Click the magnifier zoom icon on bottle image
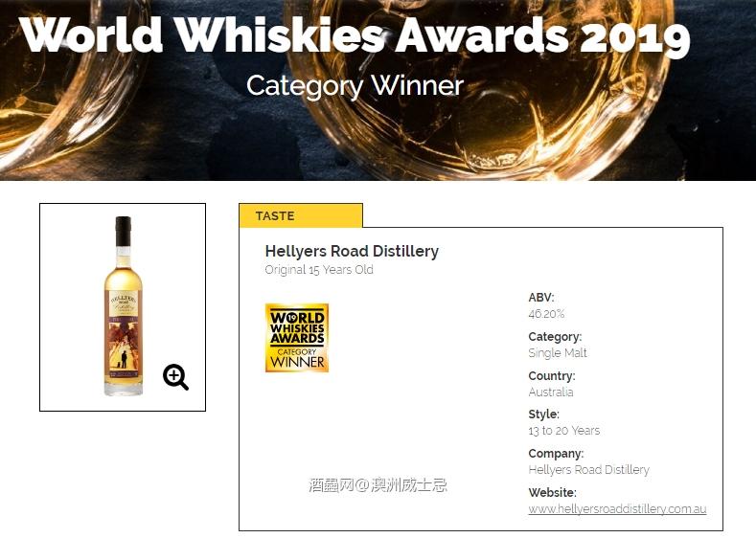 [x=175, y=377]
